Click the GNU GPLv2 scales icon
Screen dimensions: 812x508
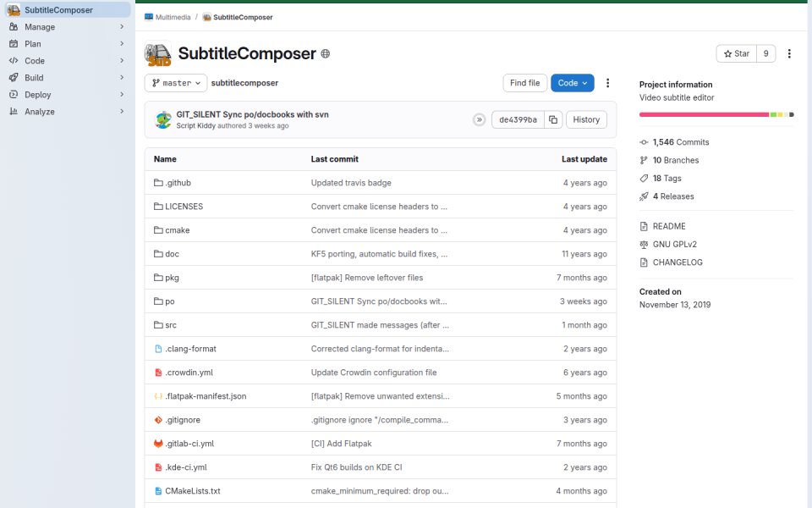click(644, 245)
